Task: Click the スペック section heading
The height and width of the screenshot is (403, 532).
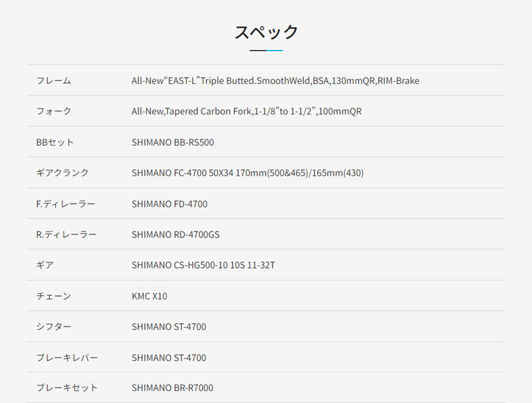Action: 266,32
